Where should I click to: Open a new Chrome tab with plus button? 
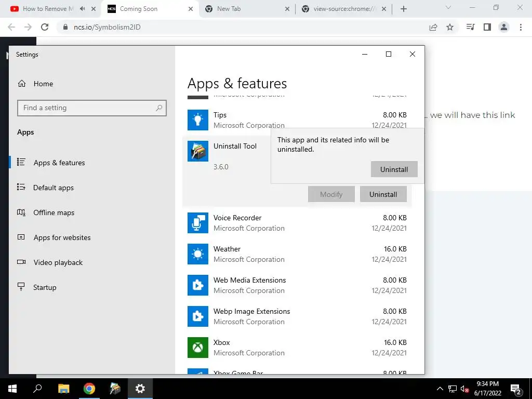tap(403, 9)
